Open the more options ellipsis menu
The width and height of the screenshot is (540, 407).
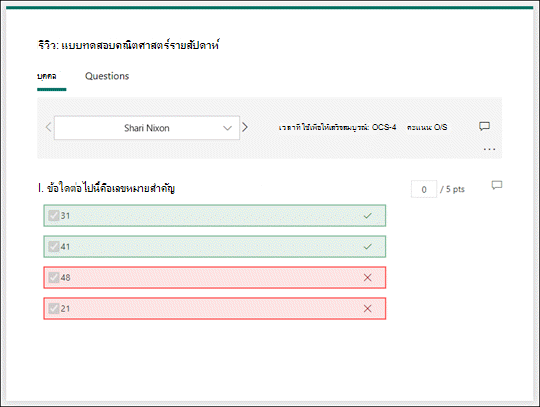489,149
